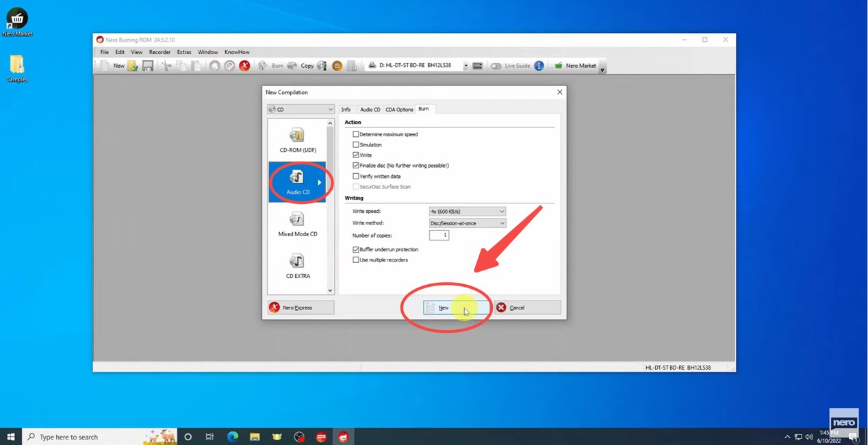The width and height of the screenshot is (868, 445).
Task: Launch Microsoft Edge from the taskbar
Action: [x=233, y=437]
